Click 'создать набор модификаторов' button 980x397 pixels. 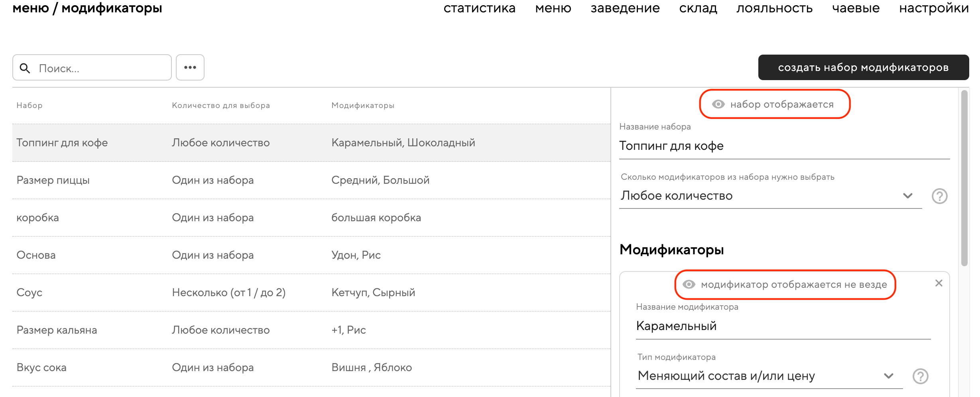point(863,68)
